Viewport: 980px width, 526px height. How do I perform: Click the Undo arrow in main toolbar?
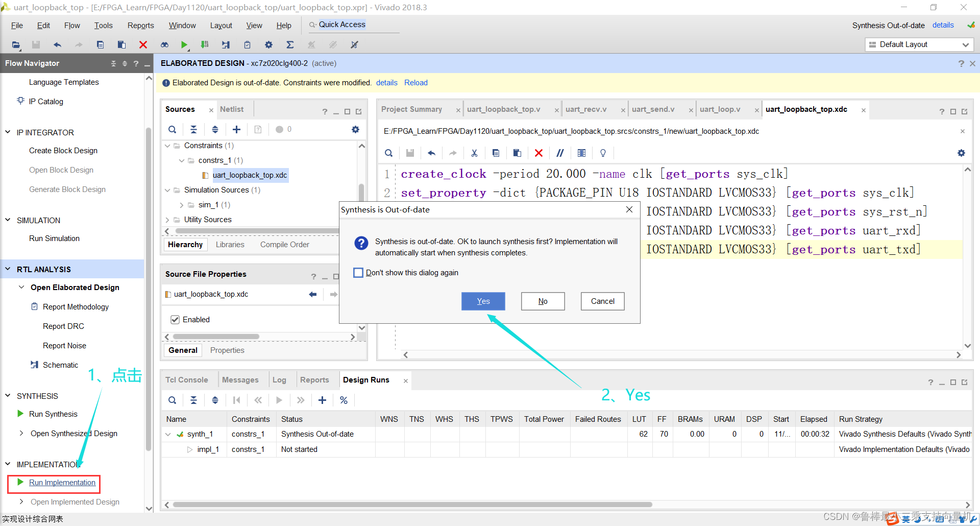[x=57, y=45]
